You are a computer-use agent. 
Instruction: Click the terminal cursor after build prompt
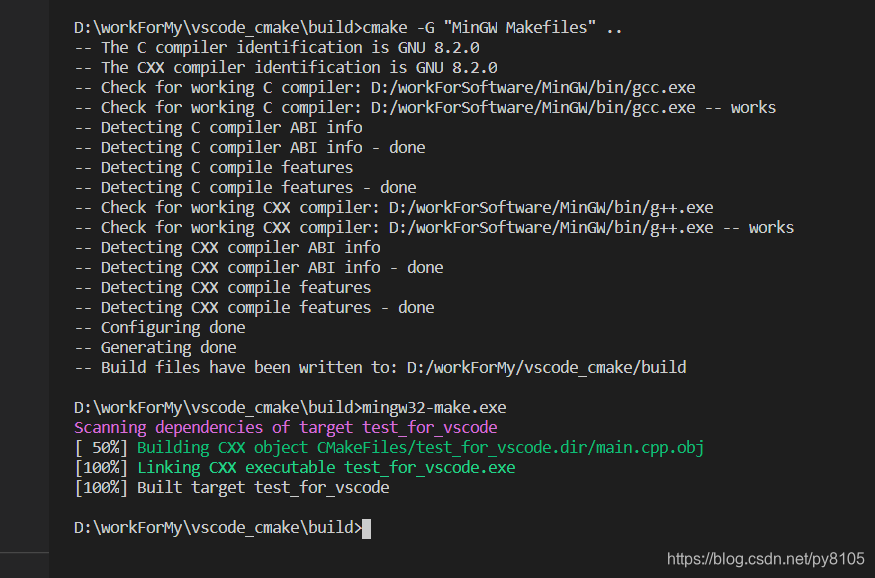367,528
